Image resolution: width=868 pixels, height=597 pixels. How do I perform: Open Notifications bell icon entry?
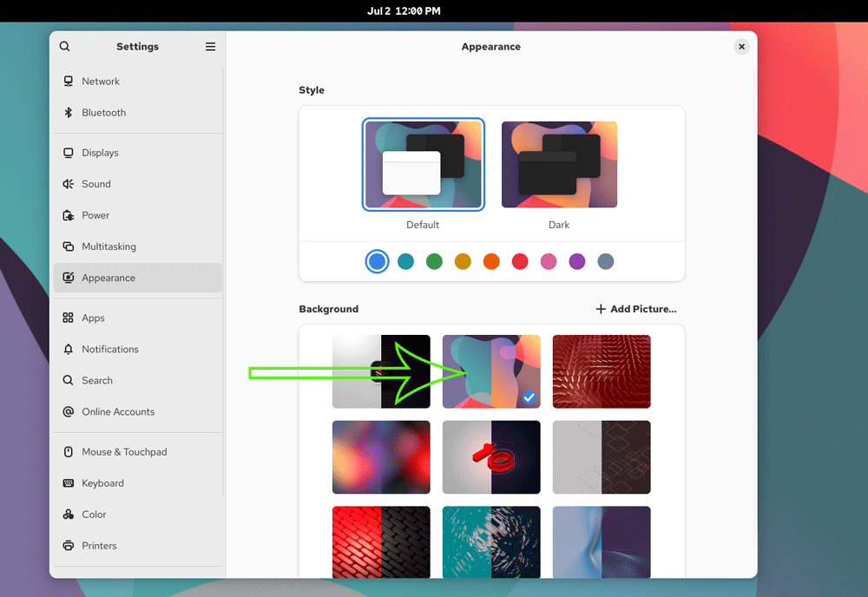tap(68, 349)
